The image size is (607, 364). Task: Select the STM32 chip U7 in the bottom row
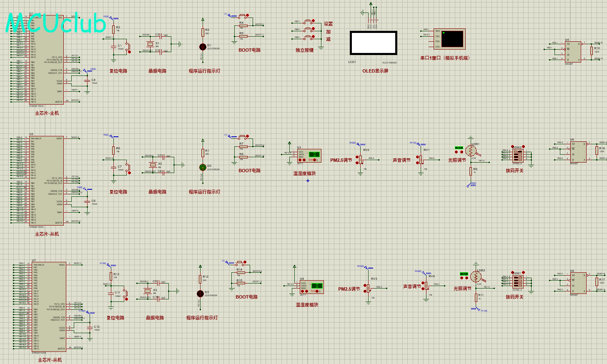[49, 306]
